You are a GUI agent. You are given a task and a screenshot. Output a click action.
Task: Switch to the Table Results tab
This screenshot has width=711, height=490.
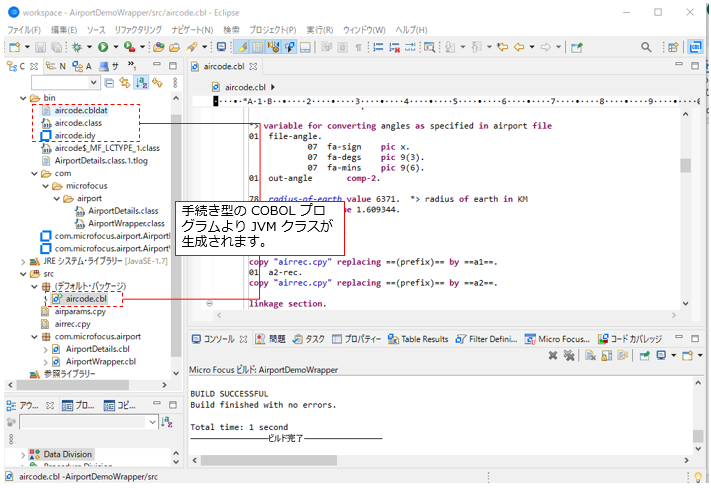coord(418,339)
